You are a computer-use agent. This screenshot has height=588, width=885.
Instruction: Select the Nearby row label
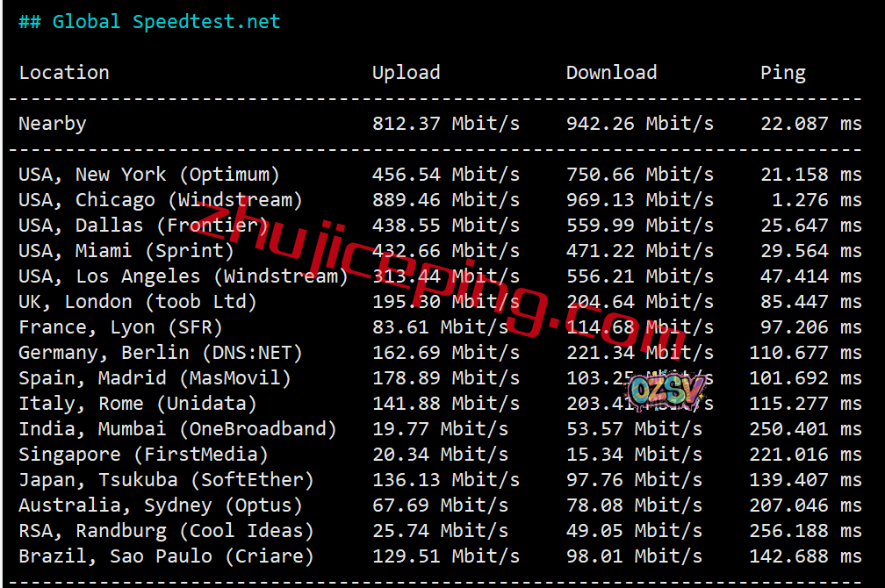pos(53,124)
